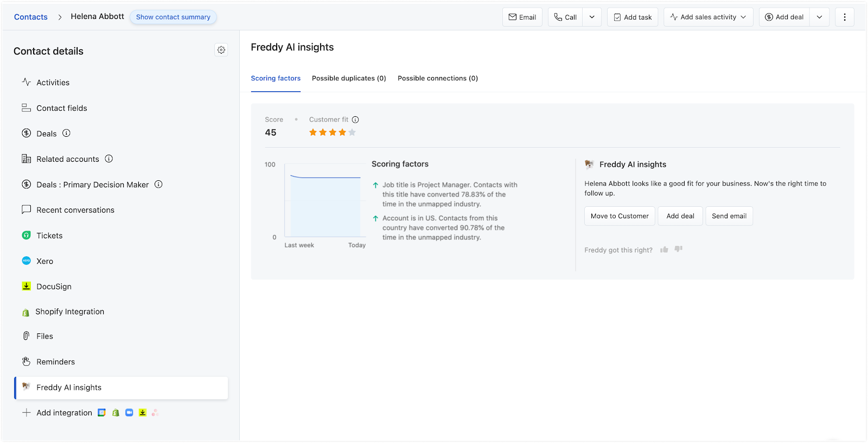Click the Activities pulse icon
868x443 pixels.
[x=26, y=82]
